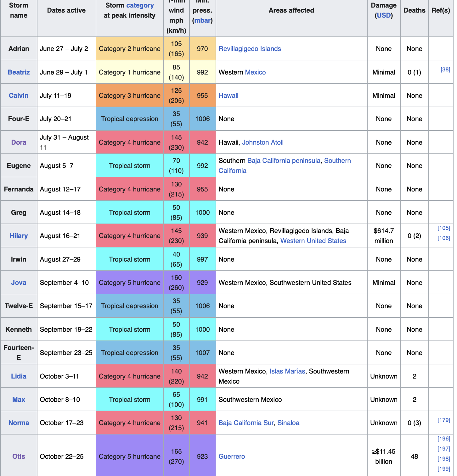Open the Western United States link
Screen dimensions: 457x476
point(313,241)
